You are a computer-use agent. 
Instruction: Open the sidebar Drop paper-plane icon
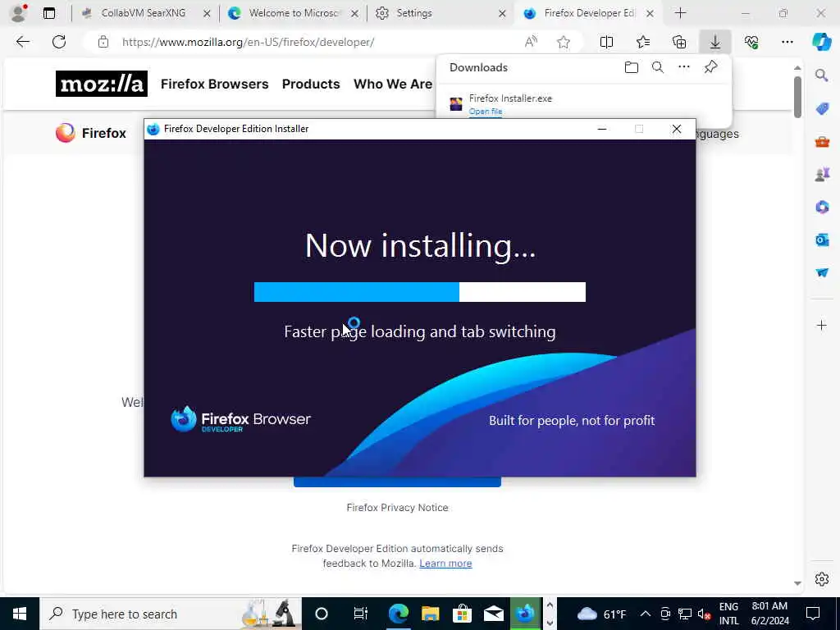822,272
